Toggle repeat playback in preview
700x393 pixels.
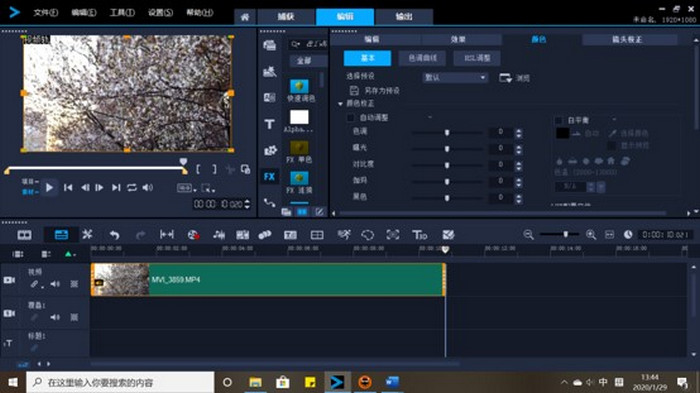(x=132, y=188)
